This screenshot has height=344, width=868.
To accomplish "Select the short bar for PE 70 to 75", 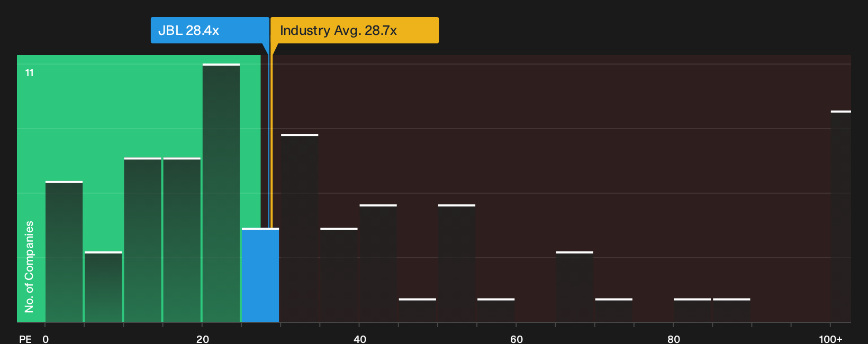I will coord(614,310).
